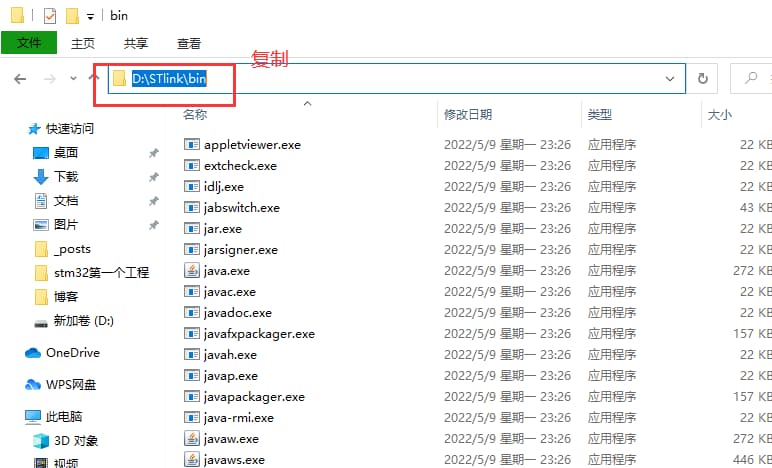This screenshot has height=468, width=772.
Task: Sort by the 修改日期 column header
Action: [468, 115]
